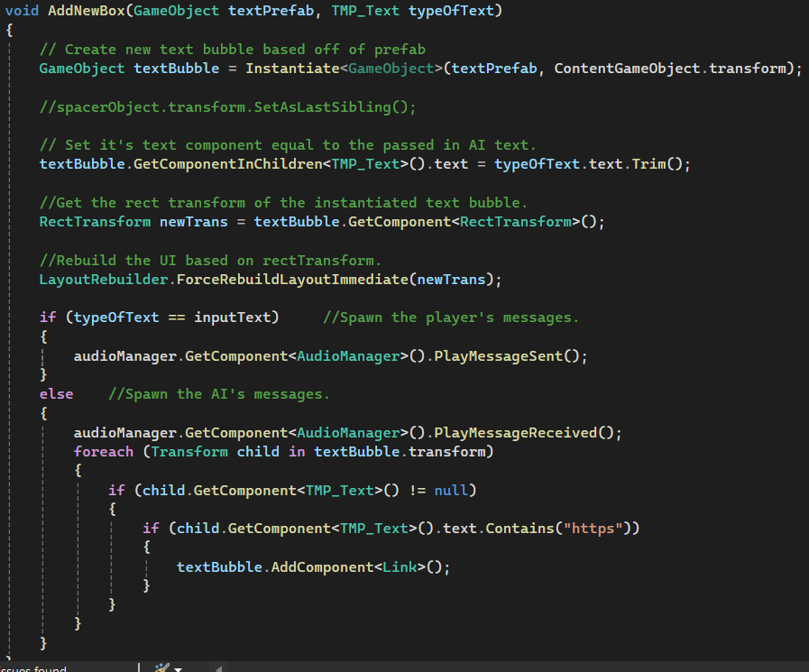Image resolution: width=809 pixels, height=672 pixels.
Task: Open the code cleanup dropdown arrow
Action: click(x=178, y=669)
